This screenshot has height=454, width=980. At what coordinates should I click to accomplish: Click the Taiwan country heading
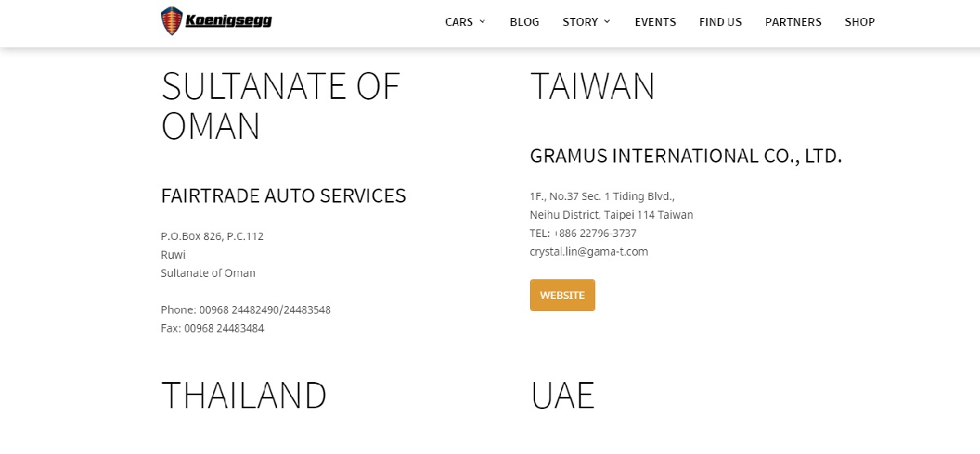(x=592, y=86)
